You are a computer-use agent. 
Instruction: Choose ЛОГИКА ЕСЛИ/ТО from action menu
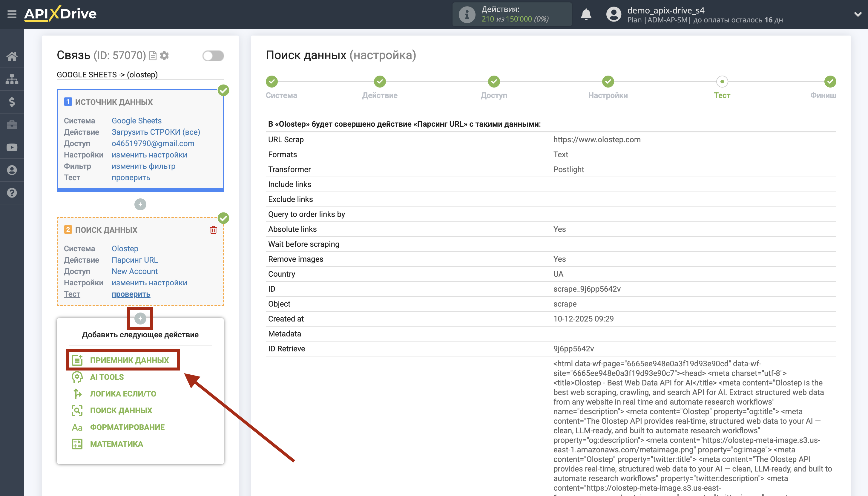click(123, 394)
